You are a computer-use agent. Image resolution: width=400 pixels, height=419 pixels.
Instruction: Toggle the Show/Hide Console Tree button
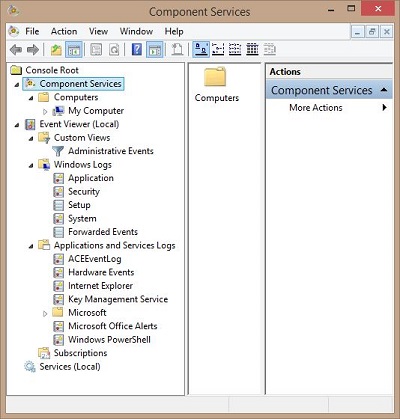coord(74,50)
